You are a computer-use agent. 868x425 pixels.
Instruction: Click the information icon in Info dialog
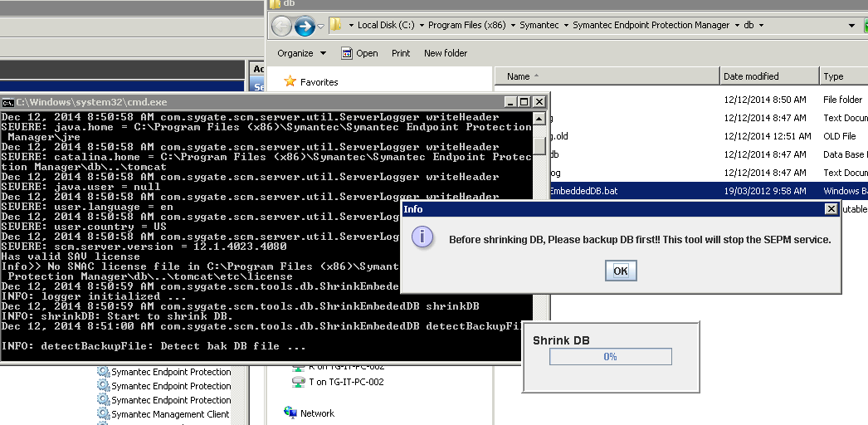(423, 237)
